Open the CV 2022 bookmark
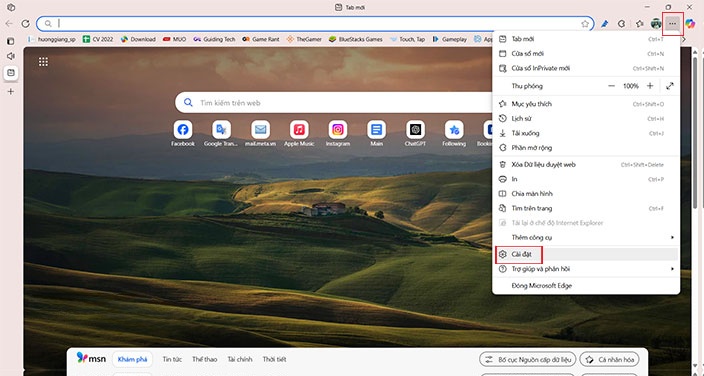Image resolution: width=704 pixels, height=376 pixels. 98,40
